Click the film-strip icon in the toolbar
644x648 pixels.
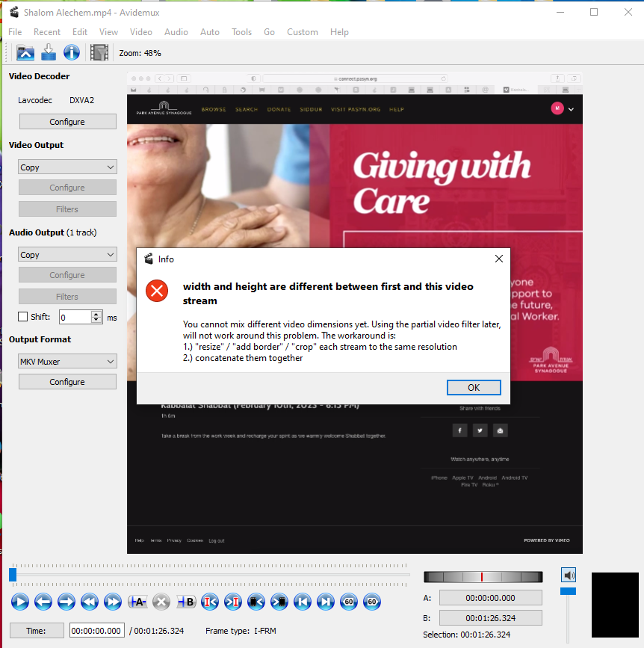click(99, 52)
